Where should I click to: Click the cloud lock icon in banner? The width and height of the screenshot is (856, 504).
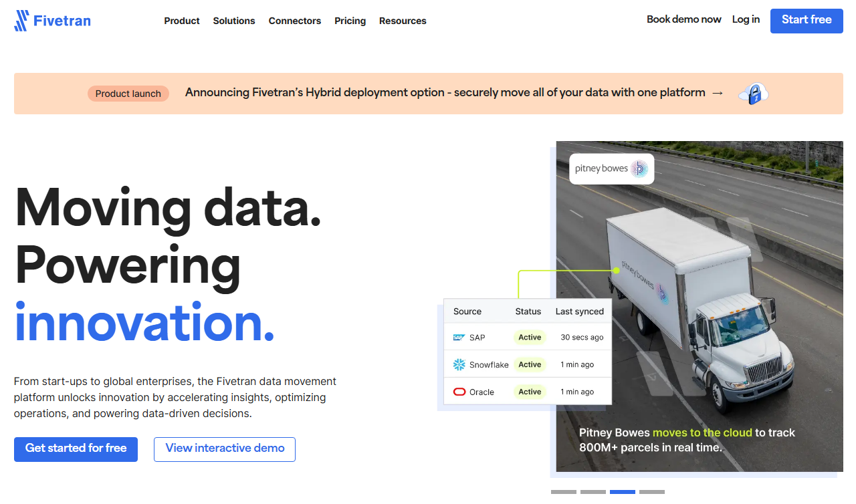click(x=754, y=94)
